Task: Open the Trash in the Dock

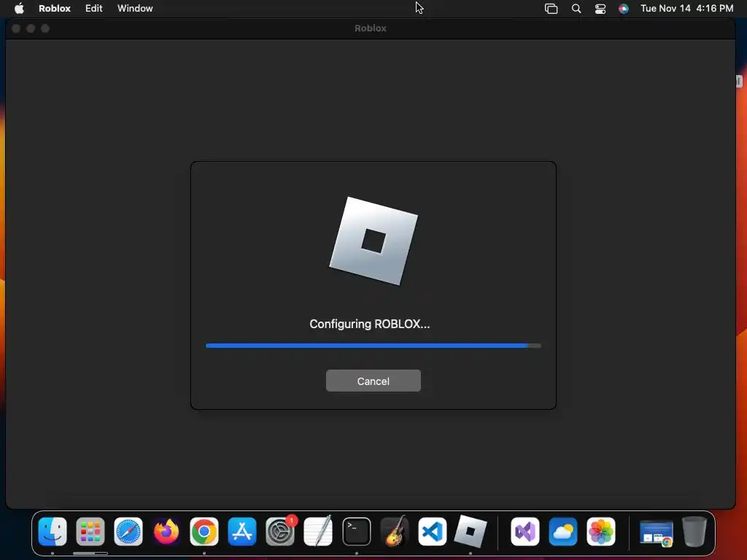Action: 694,532
